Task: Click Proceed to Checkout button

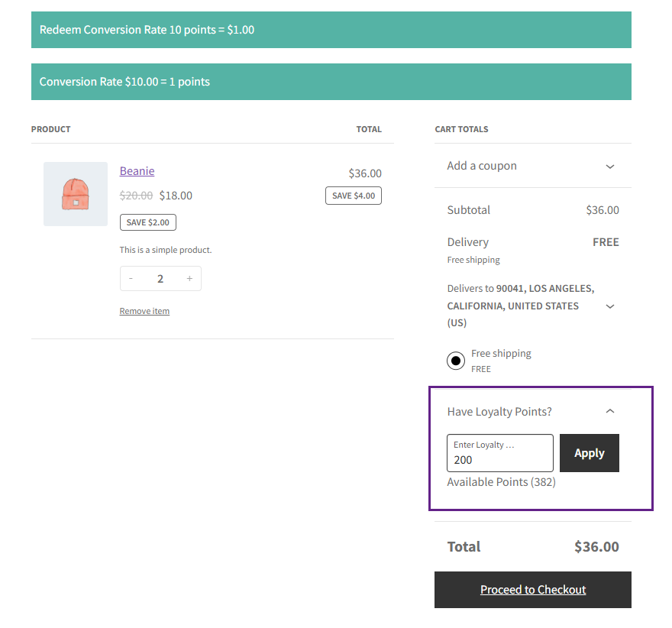Action: pos(533,590)
